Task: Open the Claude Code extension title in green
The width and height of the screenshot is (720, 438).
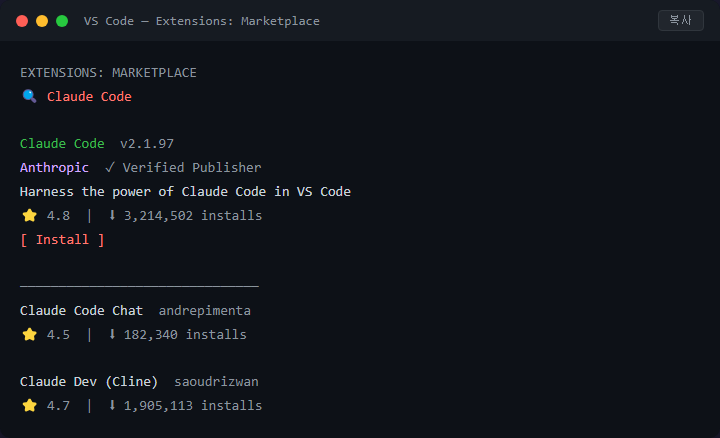Action: 62,144
